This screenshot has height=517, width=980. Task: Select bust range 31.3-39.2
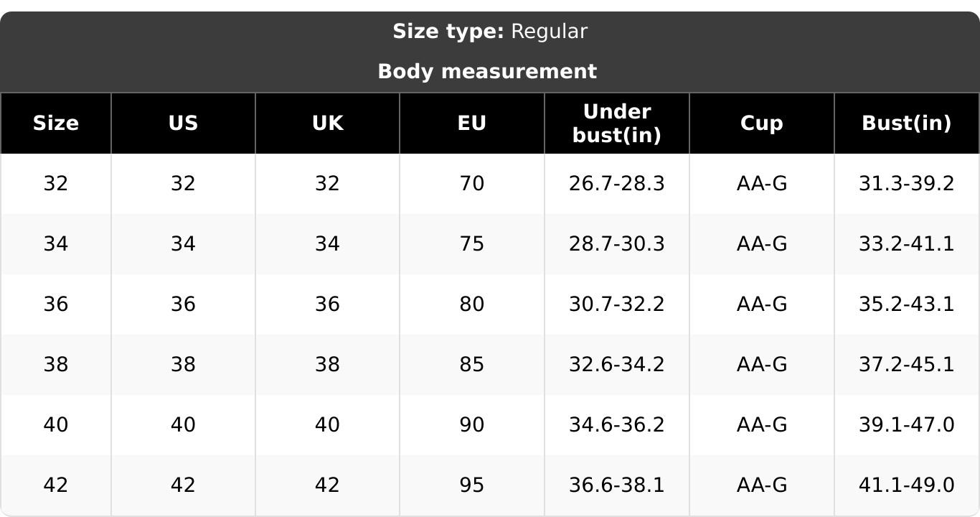click(907, 184)
